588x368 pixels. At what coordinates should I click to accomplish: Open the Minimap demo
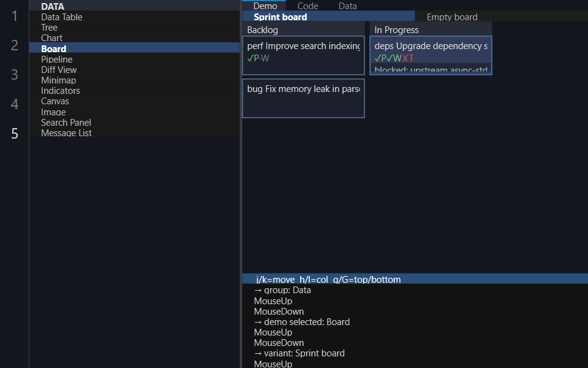coord(134,80)
